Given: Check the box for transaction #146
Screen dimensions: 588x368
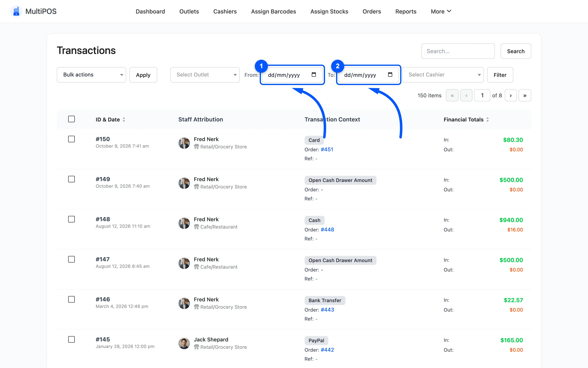Looking at the screenshot, I should (x=71, y=299).
